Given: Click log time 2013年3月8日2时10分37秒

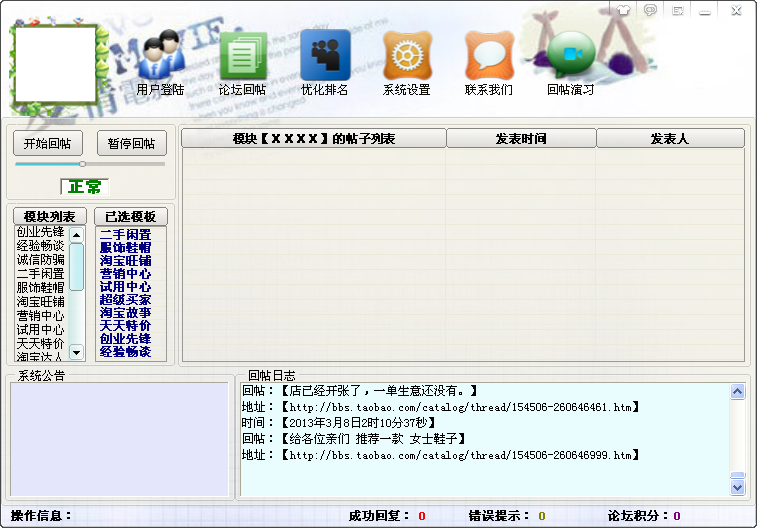Looking at the screenshot, I should [339, 423].
